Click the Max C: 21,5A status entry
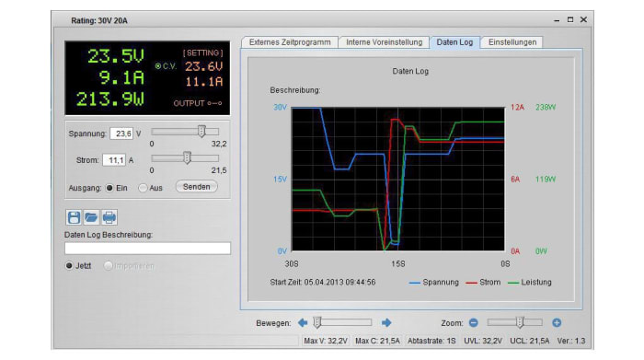Screen dimensions: 644x360 click(377, 341)
